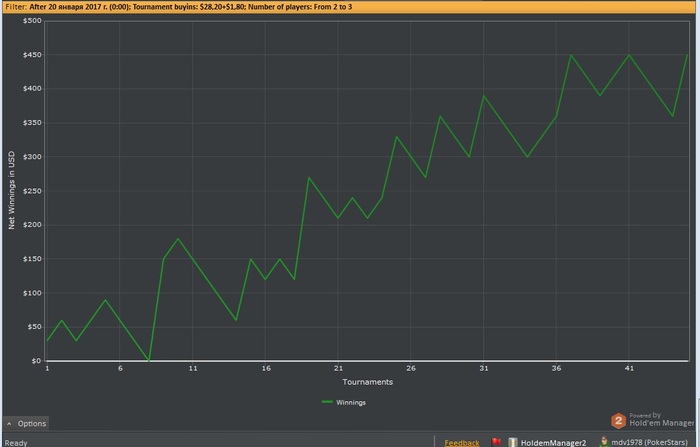Click the Hold'em Manager 2 hexagon logo

point(618,421)
